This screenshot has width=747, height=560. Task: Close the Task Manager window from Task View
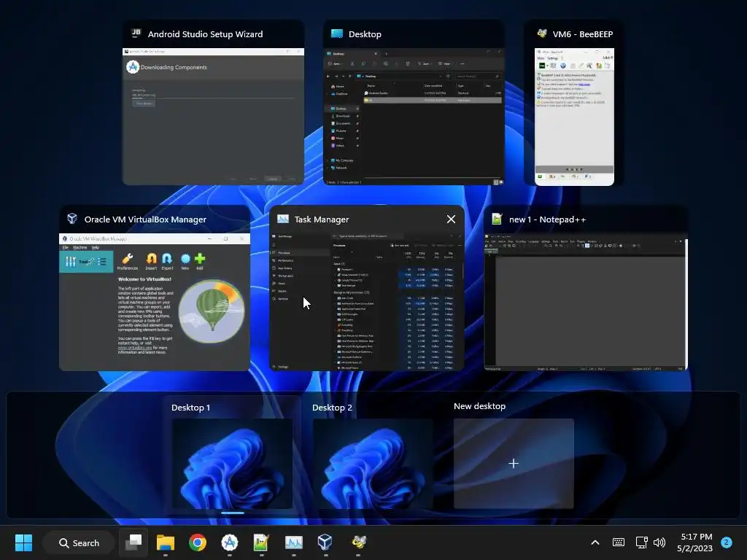click(451, 219)
